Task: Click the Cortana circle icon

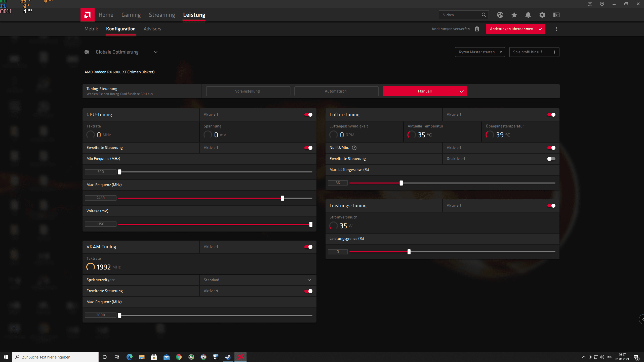Action: (x=105, y=357)
